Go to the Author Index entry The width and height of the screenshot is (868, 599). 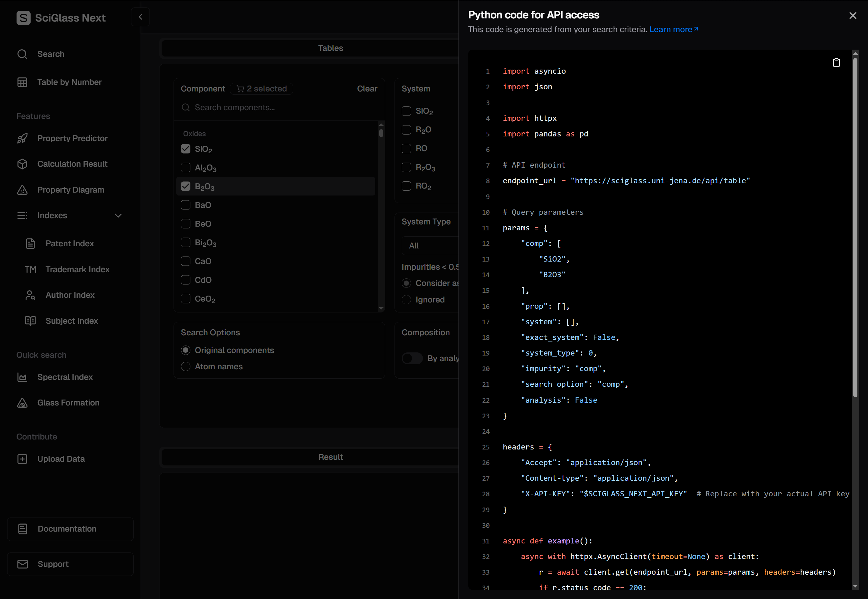coord(70,295)
